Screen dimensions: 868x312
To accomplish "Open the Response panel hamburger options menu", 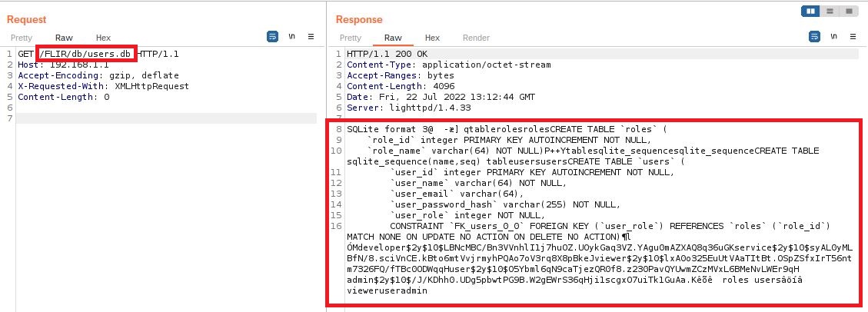I will [850, 36].
